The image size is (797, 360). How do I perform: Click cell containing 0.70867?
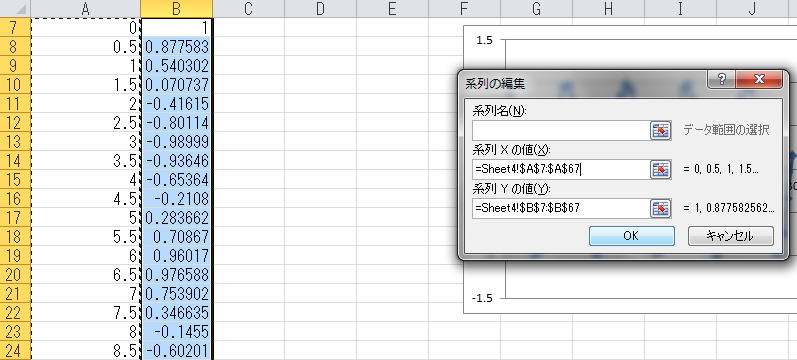176,236
